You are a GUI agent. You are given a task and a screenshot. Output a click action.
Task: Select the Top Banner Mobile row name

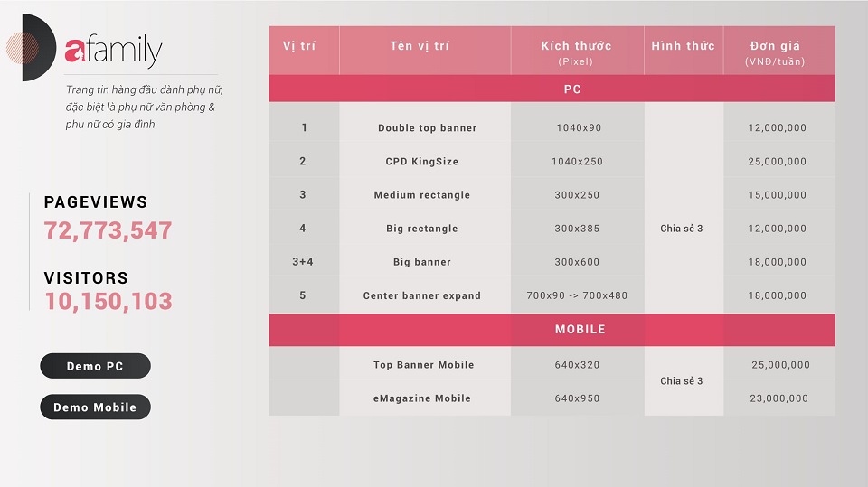click(423, 365)
